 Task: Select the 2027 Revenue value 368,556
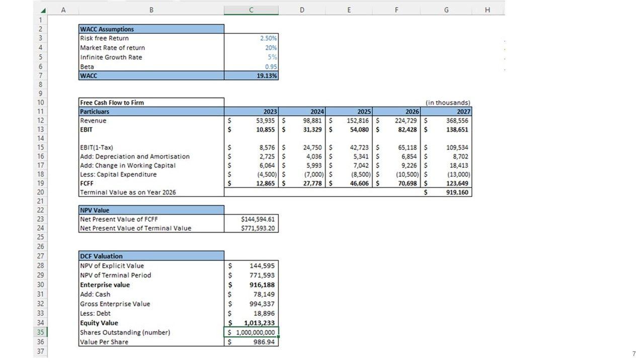click(447, 121)
